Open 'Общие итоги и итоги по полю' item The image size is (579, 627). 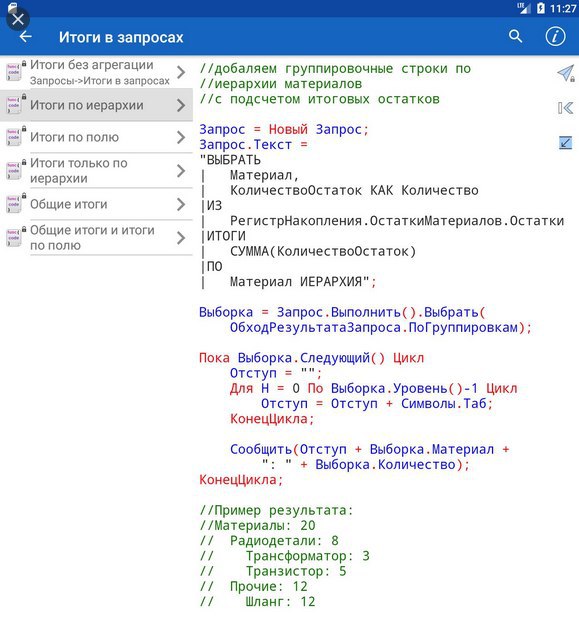(96, 238)
